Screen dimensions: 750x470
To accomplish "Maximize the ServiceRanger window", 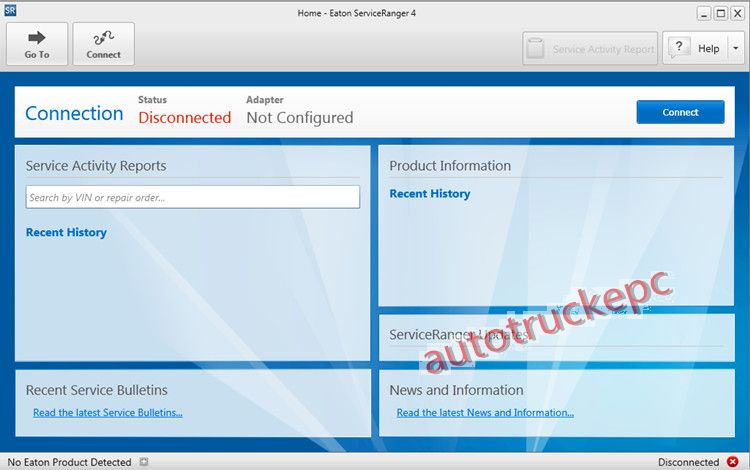I will (x=721, y=13).
